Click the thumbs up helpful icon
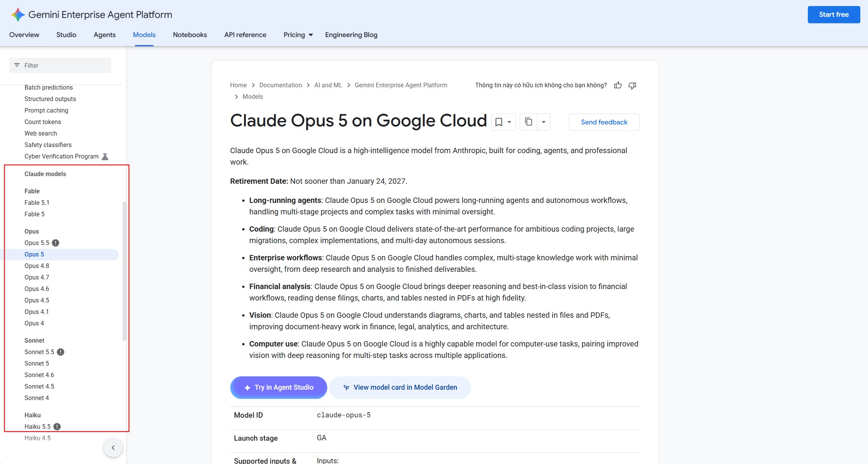The height and width of the screenshot is (464, 868). [x=618, y=85]
